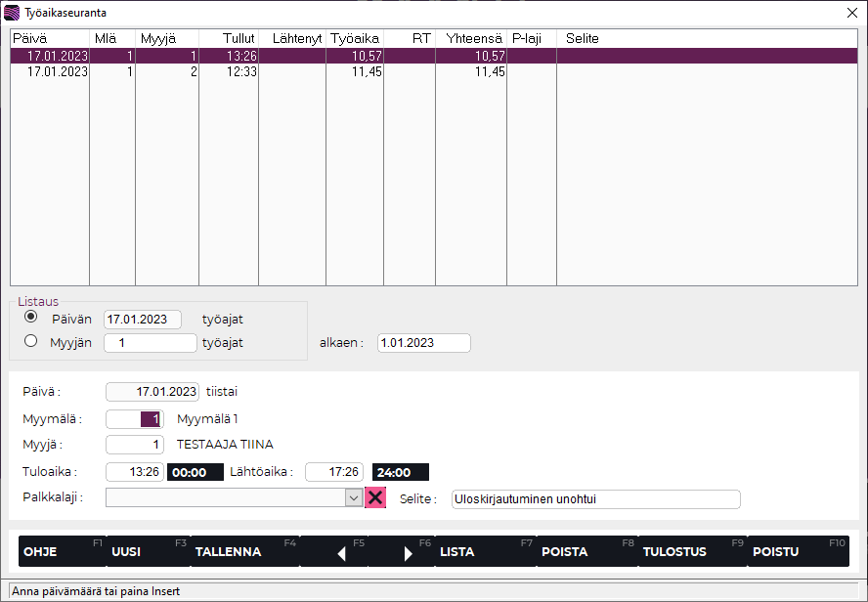Select the second row with arrival 12:33

click(x=293, y=72)
